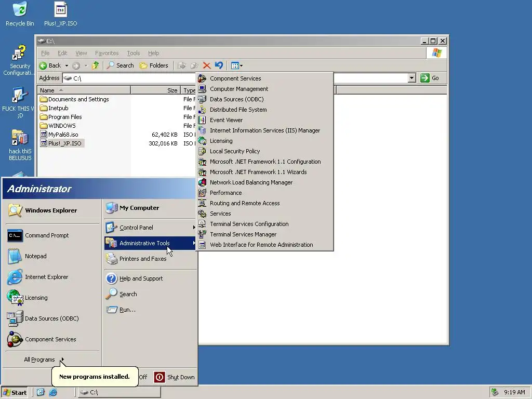Select the Security Configuration desktop shortcut
The width and height of the screenshot is (532, 399).
pos(20,60)
